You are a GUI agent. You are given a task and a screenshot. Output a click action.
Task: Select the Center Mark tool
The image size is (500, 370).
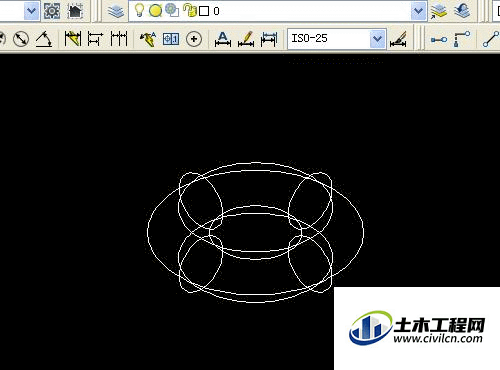[x=194, y=39]
